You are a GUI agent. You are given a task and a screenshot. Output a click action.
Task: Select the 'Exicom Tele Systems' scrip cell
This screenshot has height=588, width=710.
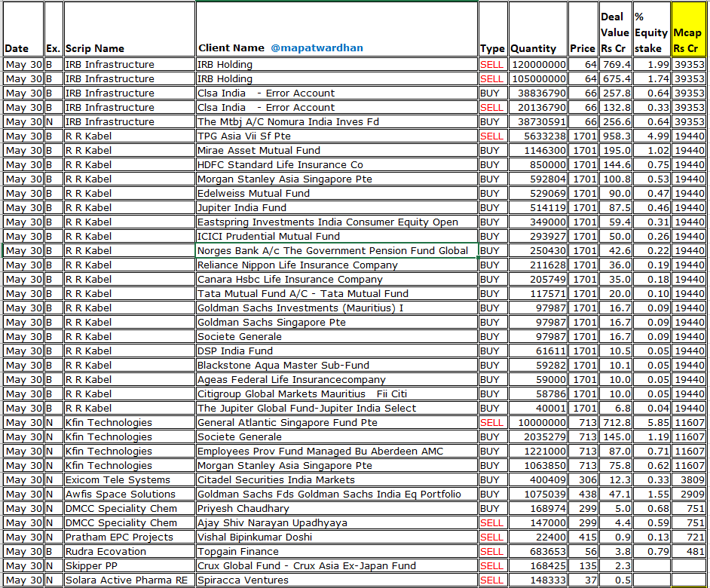tap(130, 480)
